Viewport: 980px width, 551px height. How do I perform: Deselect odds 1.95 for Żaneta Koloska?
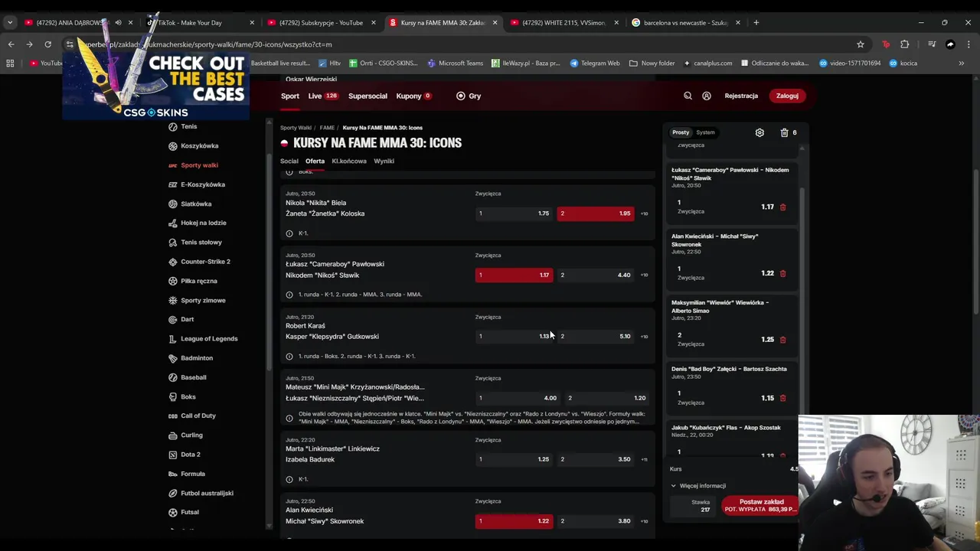point(595,214)
